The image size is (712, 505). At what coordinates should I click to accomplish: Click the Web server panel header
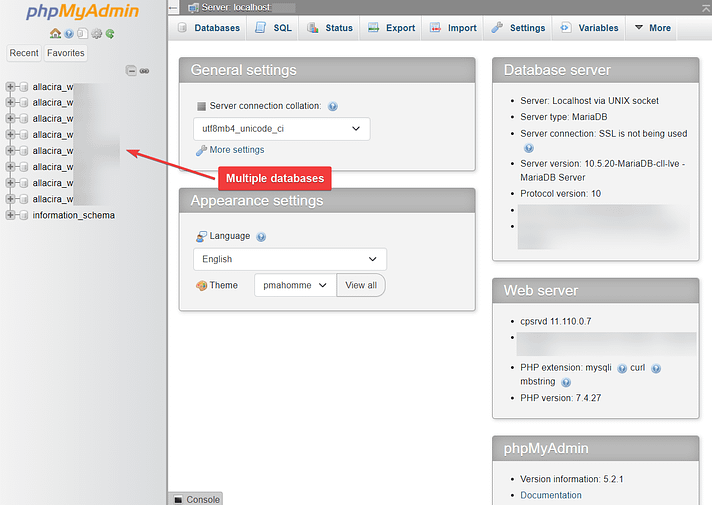pos(596,291)
